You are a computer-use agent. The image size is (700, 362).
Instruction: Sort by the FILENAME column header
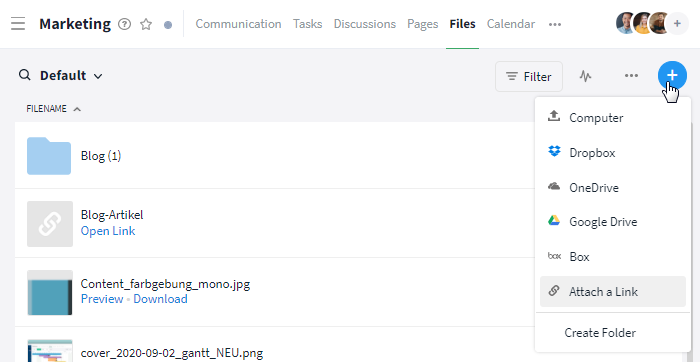(54, 108)
